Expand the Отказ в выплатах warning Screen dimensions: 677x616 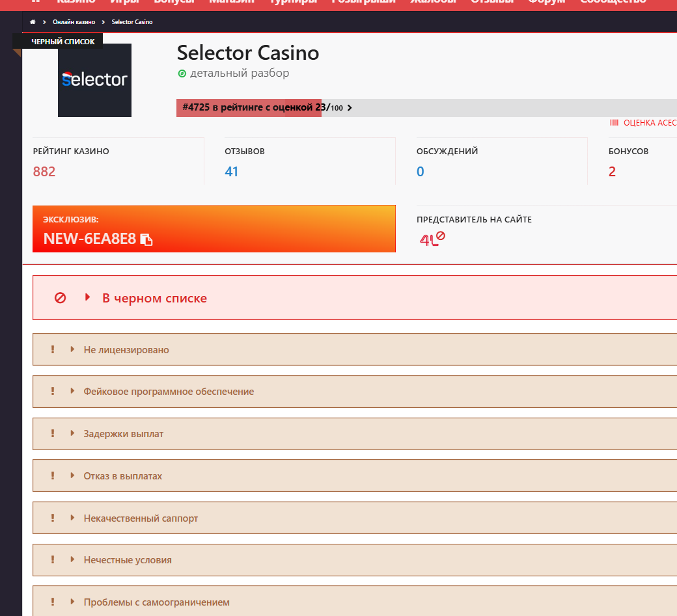355,475
